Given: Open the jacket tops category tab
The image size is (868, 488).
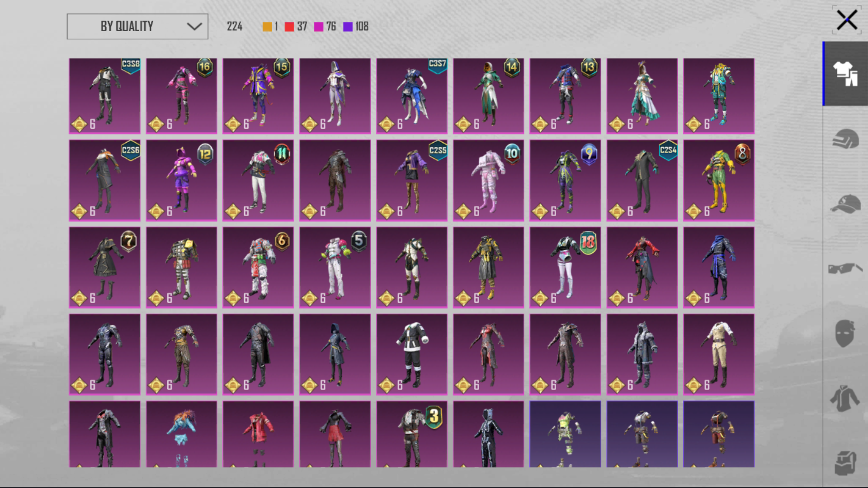Looking at the screenshot, I should [845, 398].
